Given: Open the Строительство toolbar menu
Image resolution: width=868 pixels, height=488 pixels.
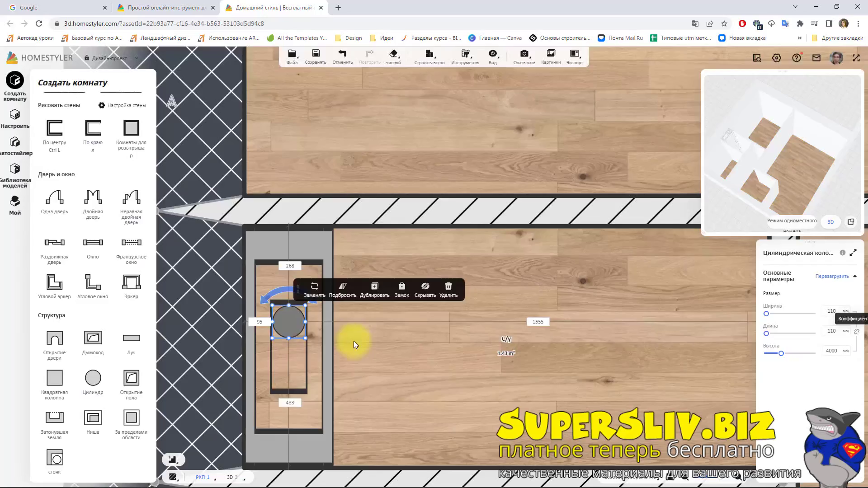Looking at the screenshot, I should [429, 57].
